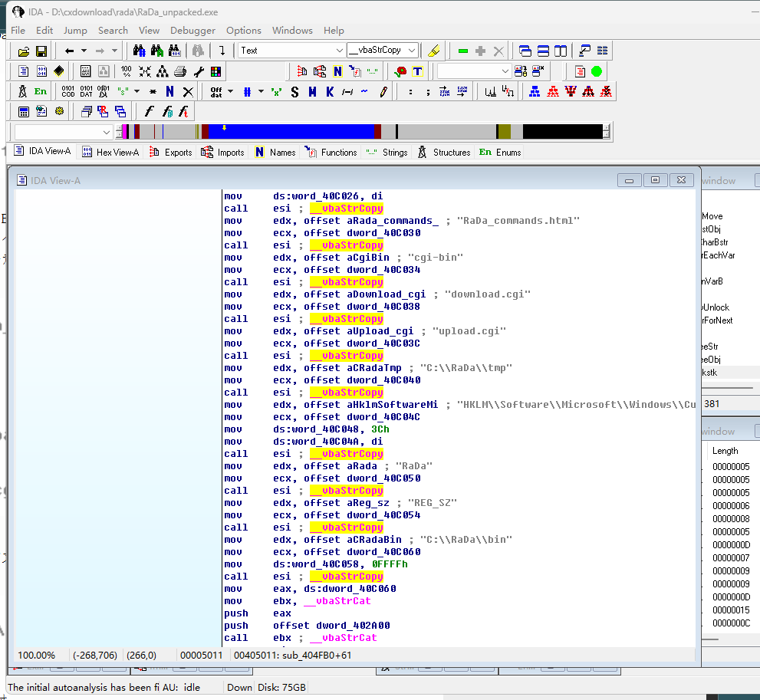The height and width of the screenshot is (700, 760).
Task: Open the forward-arrow history dropdown
Action: click(x=114, y=51)
